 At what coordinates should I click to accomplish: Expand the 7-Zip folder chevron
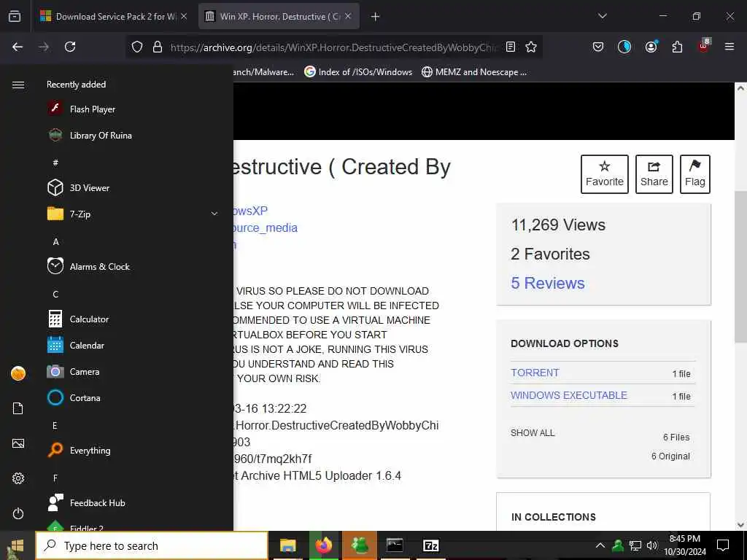tap(214, 214)
